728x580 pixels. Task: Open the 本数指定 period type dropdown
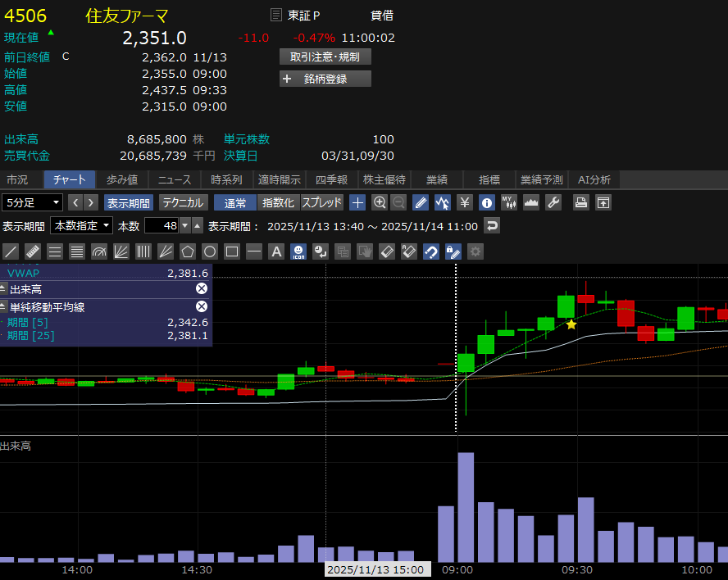coord(81,225)
